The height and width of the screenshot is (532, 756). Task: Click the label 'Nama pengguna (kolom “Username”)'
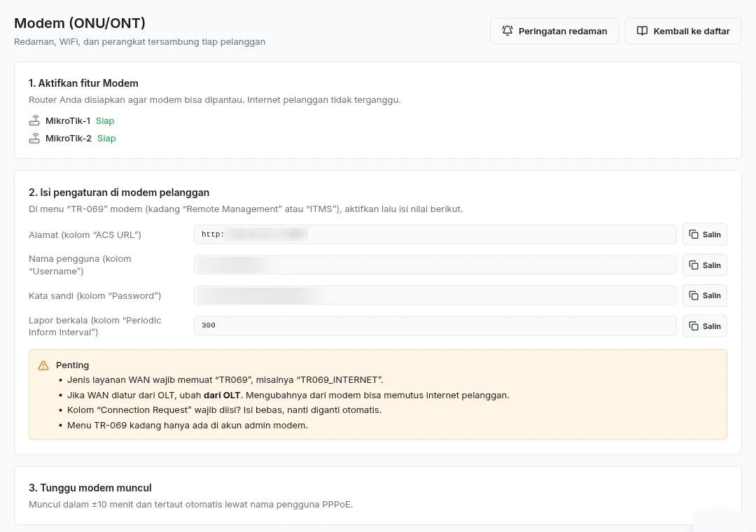(x=80, y=265)
